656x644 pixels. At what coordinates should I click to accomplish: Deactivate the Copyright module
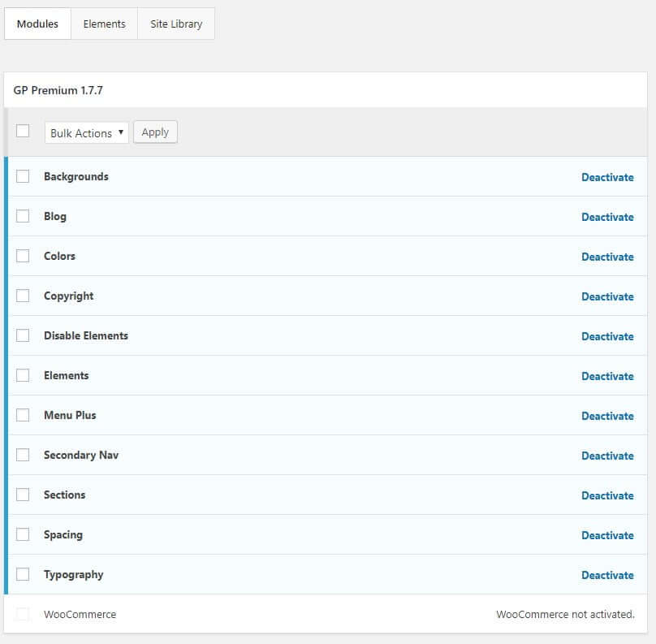pyautogui.click(x=607, y=296)
